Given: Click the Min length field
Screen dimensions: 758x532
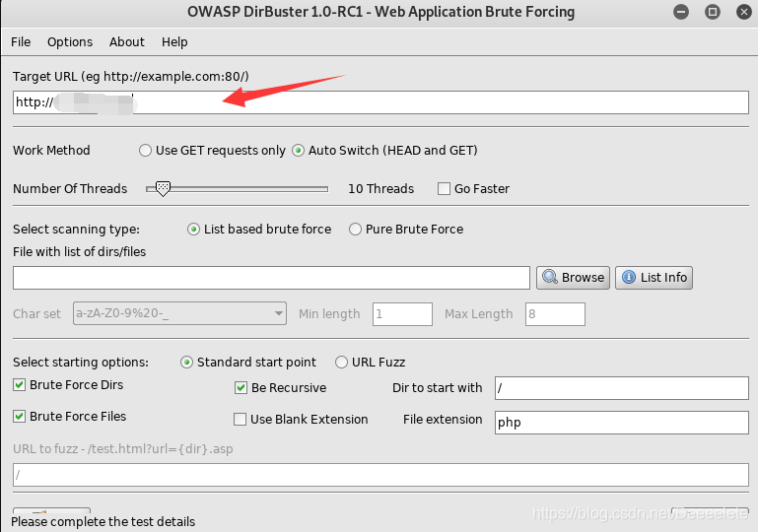Looking at the screenshot, I should [x=402, y=314].
